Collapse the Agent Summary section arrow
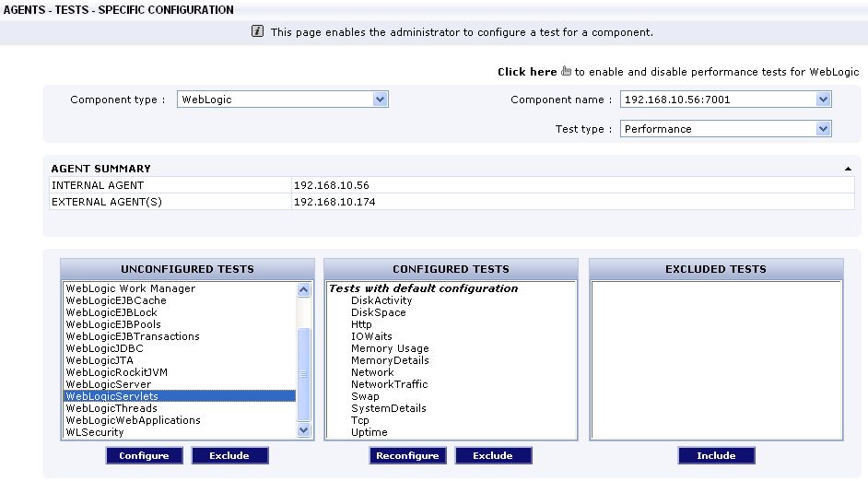The height and width of the screenshot is (481, 868). click(848, 169)
